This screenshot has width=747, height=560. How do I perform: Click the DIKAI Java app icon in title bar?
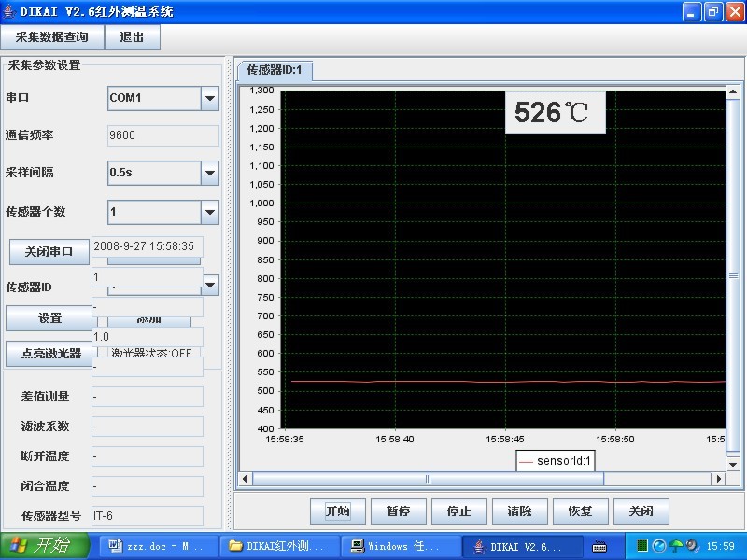point(8,11)
